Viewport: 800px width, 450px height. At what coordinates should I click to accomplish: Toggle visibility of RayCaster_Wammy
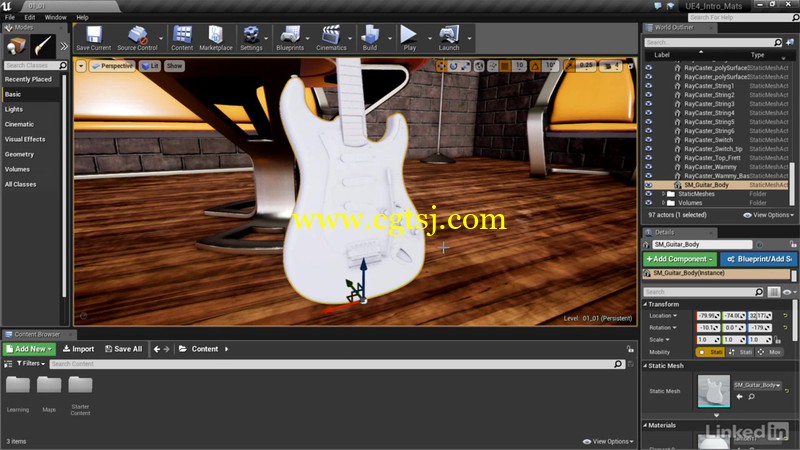coord(648,167)
